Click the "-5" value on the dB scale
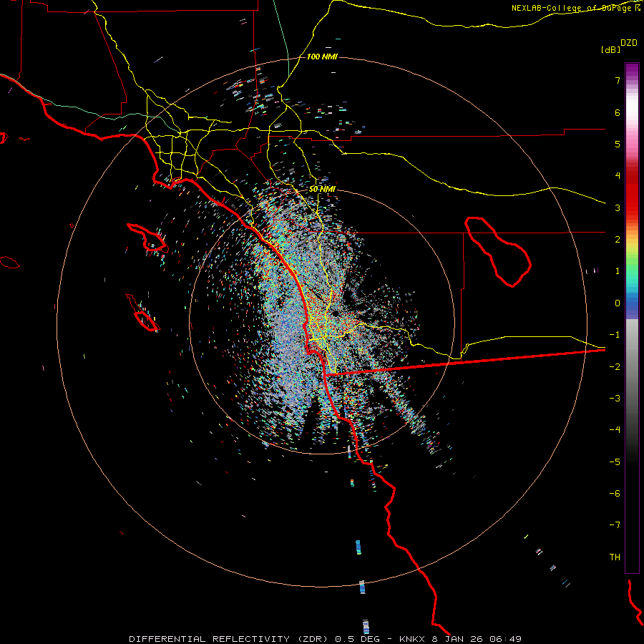The width and height of the screenshot is (644, 644). (x=615, y=462)
